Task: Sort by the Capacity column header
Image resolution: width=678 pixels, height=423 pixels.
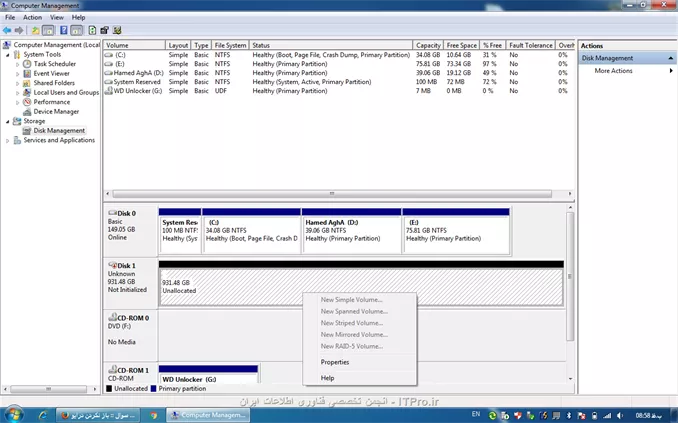Action: point(428,45)
